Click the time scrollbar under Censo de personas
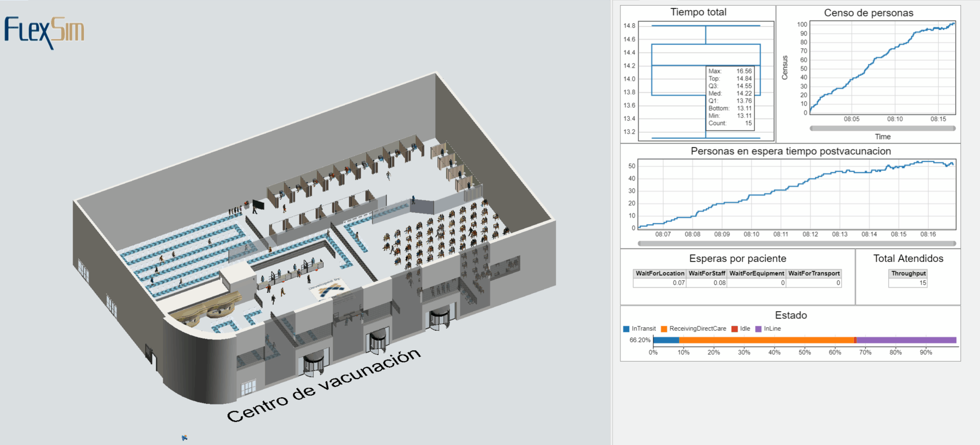 tap(882, 128)
